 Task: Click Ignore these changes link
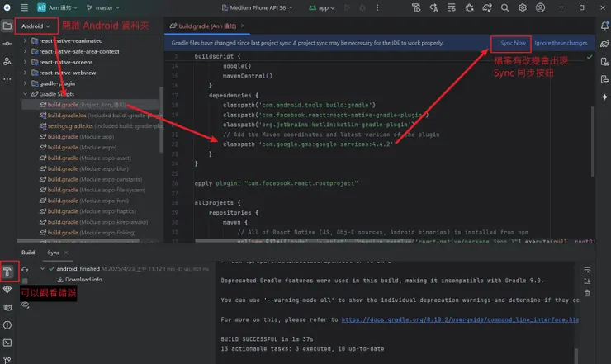pos(561,42)
